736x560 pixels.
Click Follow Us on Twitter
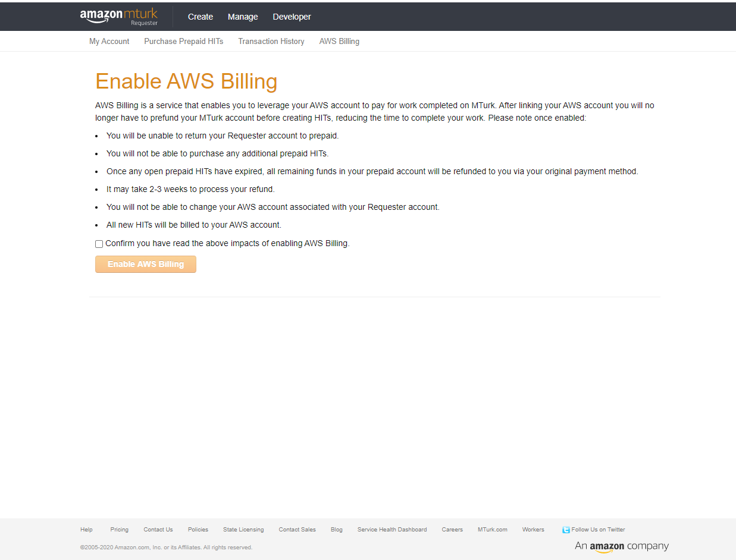tap(597, 529)
